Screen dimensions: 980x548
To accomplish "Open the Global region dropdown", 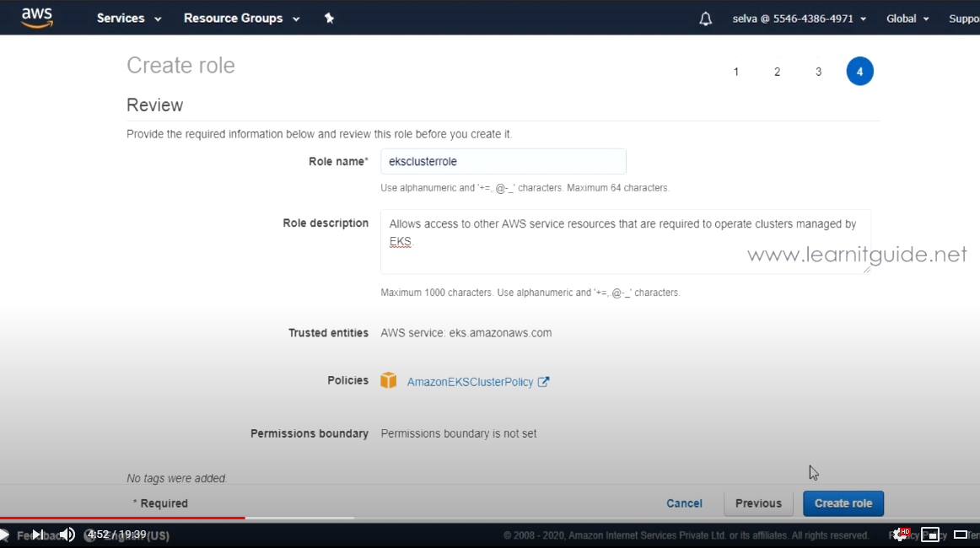I will click(907, 19).
